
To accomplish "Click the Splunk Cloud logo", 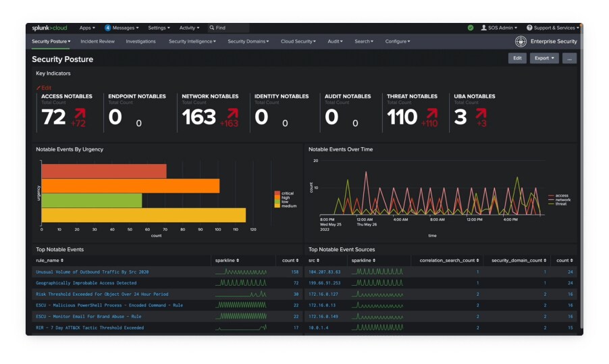I will click(x=51, y=28).
